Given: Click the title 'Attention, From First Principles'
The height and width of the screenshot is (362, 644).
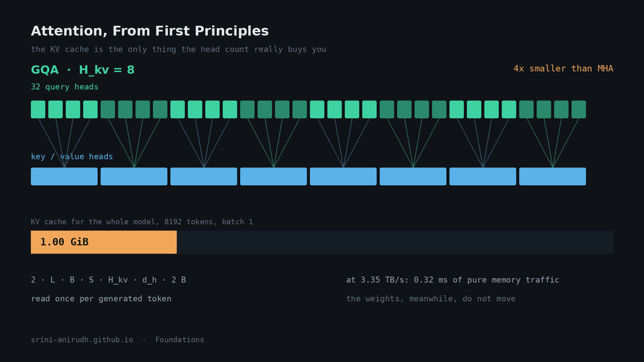Looking at the screenshot, I should (x=150, y=31).
